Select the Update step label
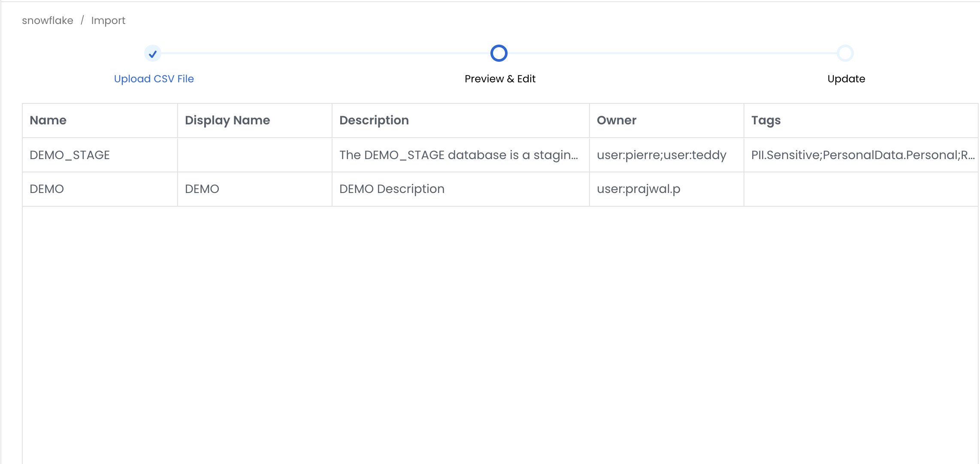The image size is (980, 464). tap(846, 79)
